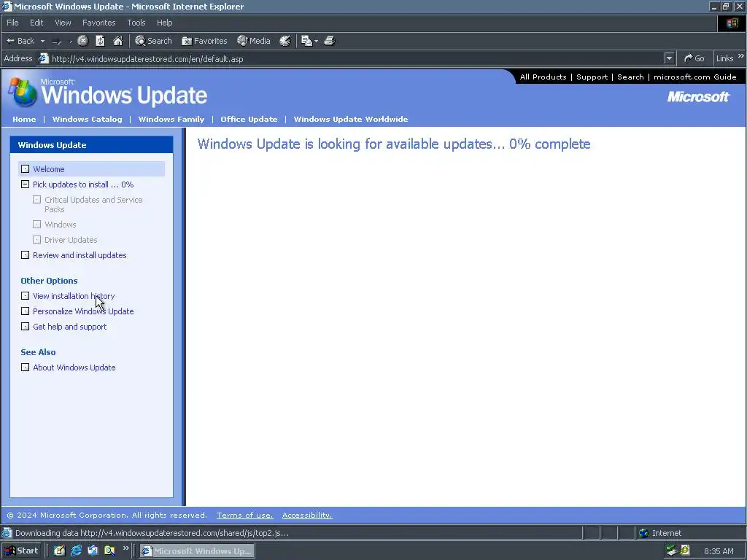Open About Windows Update
Screen dimensions: 747x560
(74, 367)
